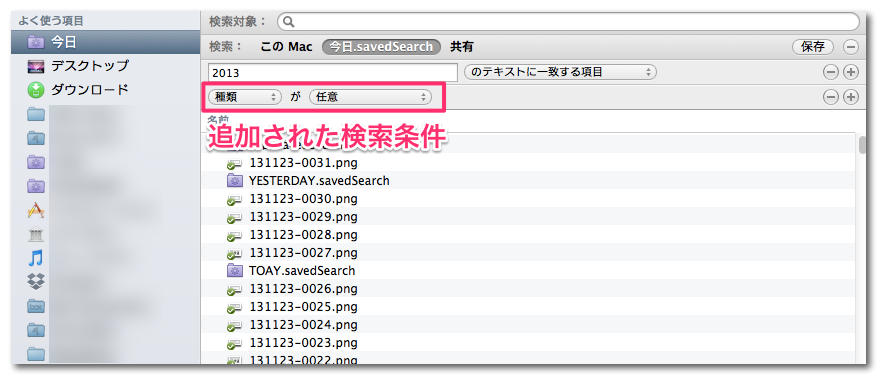Click minus button beside 保存
Screen dimensions: 877x375
[851, 47]
